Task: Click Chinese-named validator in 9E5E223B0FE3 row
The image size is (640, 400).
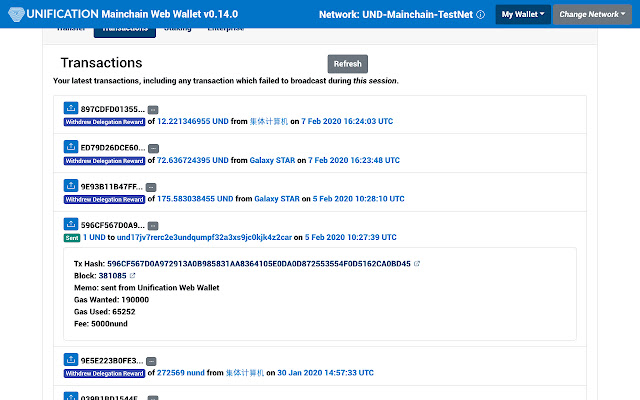Action: coord(245,373)
